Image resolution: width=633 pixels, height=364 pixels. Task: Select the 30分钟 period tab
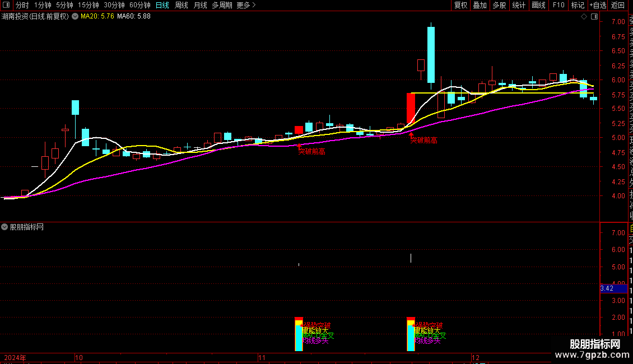click(114, 5)
